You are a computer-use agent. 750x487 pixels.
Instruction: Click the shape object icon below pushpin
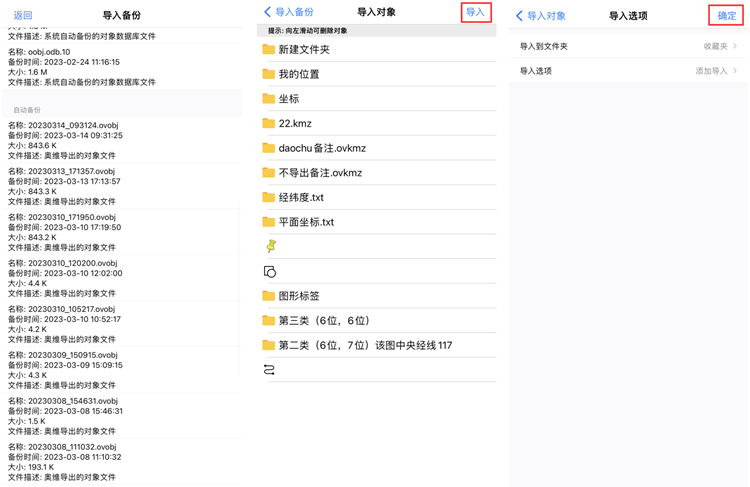269,271
